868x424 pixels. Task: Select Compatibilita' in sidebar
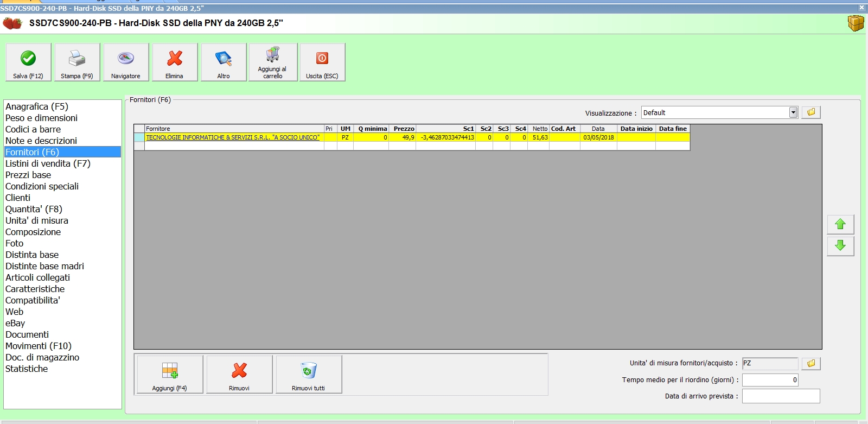[x=62, y=300]
